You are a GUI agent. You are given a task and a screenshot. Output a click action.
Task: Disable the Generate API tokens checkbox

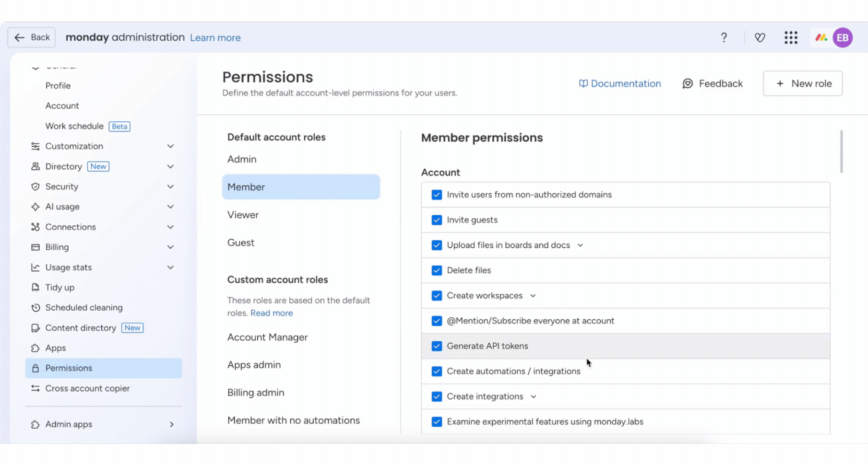(x=437, y=346)
